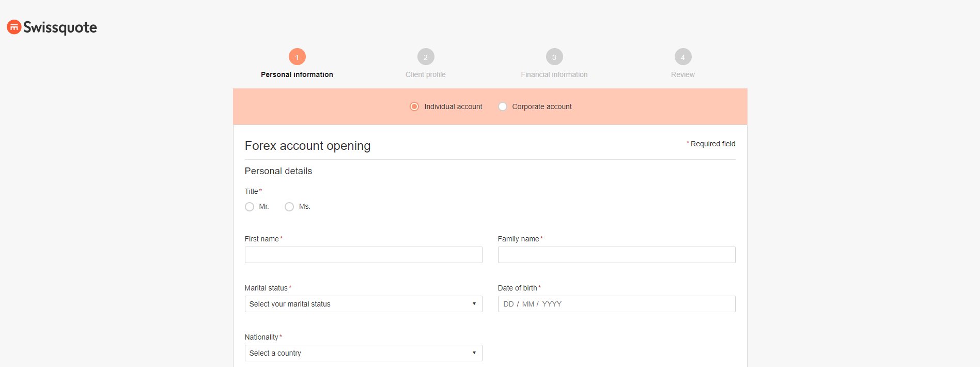The width and height of the screenshot is (980, 367).
Task: Click the Forex account opening heading
Action: point(307,146)
